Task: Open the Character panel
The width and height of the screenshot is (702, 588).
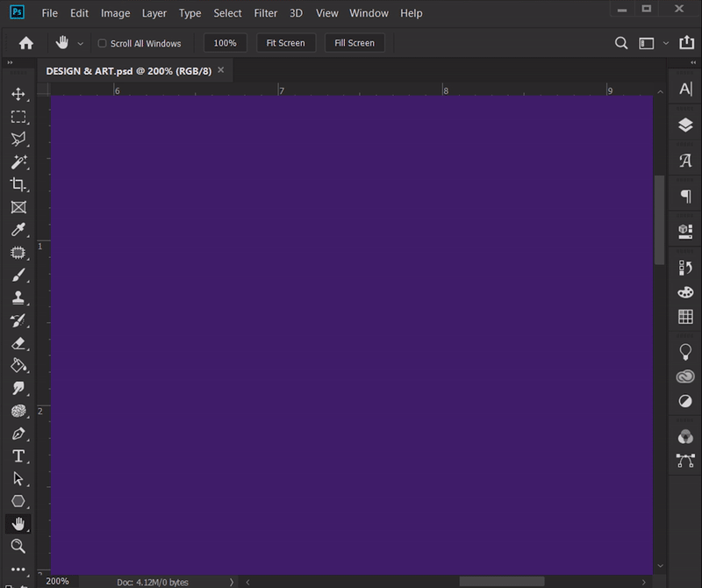Action: [685, 89]
